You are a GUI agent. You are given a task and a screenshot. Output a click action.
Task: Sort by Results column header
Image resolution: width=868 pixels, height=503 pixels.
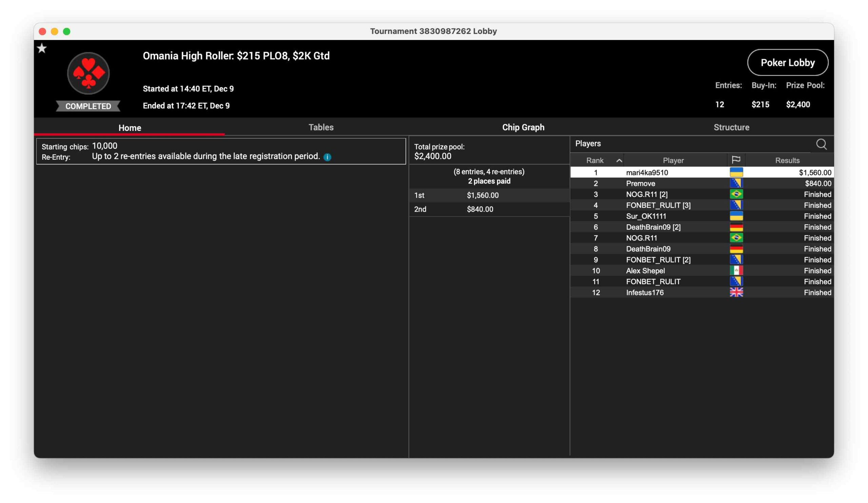[x=787, y=160]
